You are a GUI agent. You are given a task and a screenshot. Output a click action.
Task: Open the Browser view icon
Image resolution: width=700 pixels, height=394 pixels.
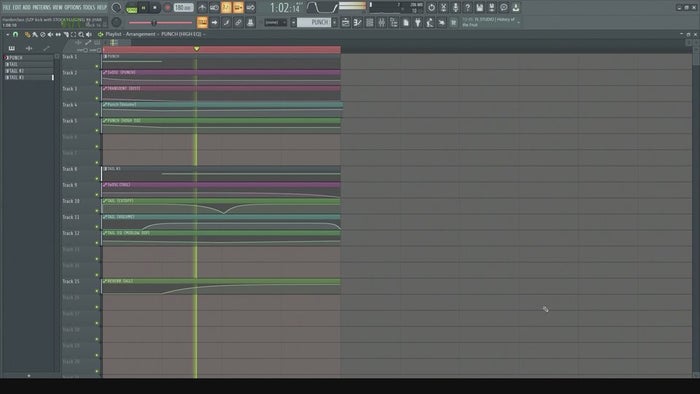(394, 22)
